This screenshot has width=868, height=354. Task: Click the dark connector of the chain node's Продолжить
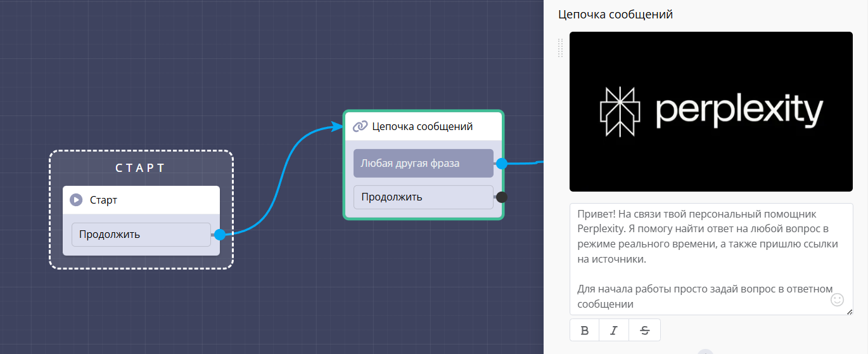pos(502,197)
